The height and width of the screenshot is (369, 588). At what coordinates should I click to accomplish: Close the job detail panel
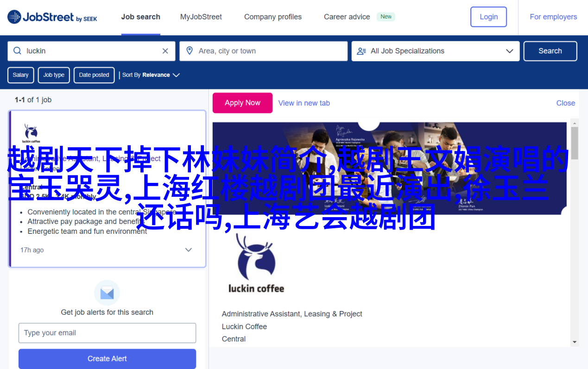pyautogui.click(x=566, y=103)
